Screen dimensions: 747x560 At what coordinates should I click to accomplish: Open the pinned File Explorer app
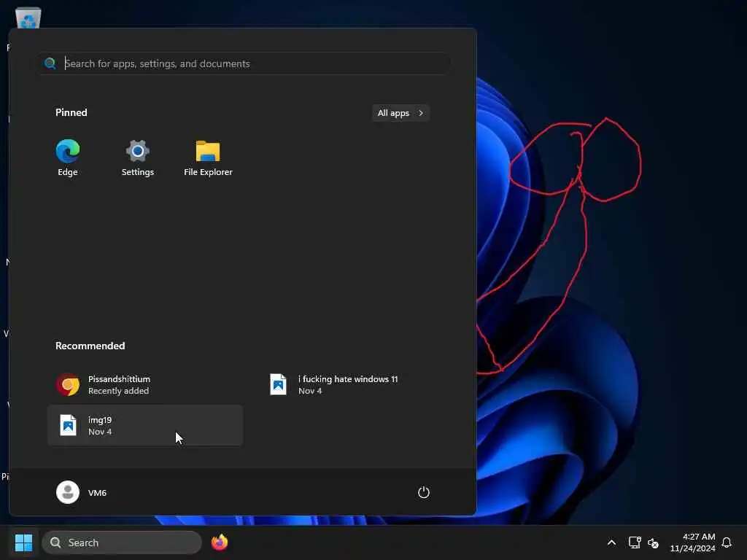[208, 157]
